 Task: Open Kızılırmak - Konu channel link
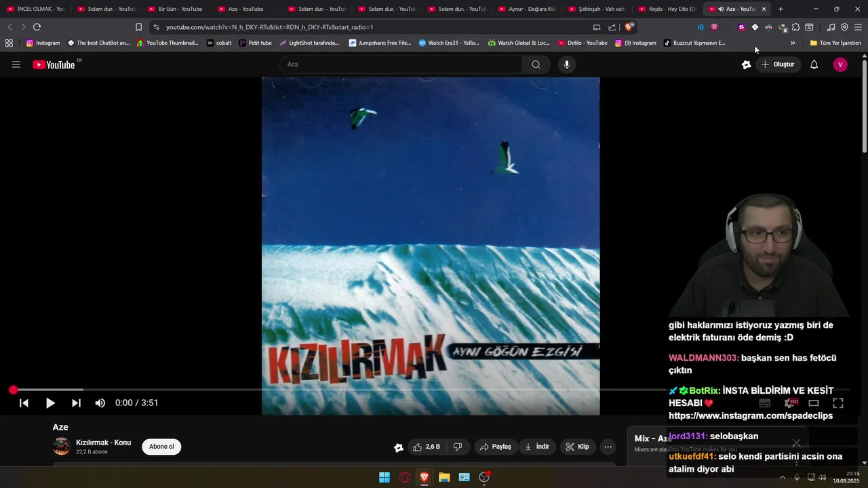(x=103, y=443)
